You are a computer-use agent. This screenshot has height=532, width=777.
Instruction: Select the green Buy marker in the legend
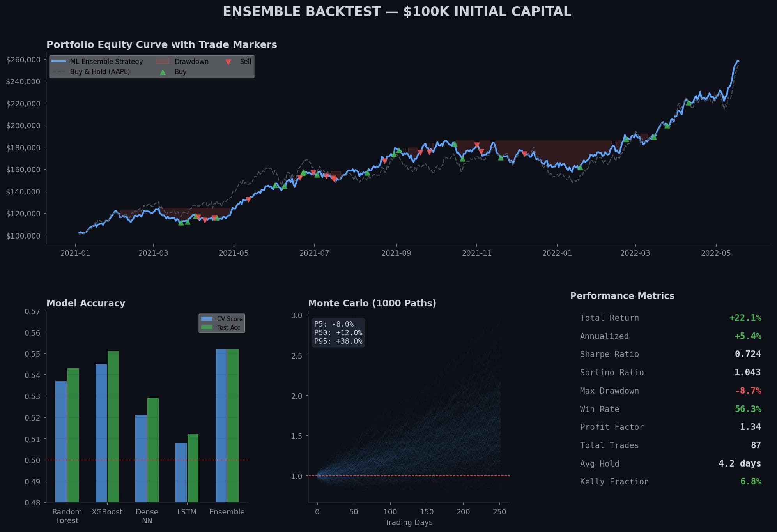pyautogui.click(x=162, y=72)
